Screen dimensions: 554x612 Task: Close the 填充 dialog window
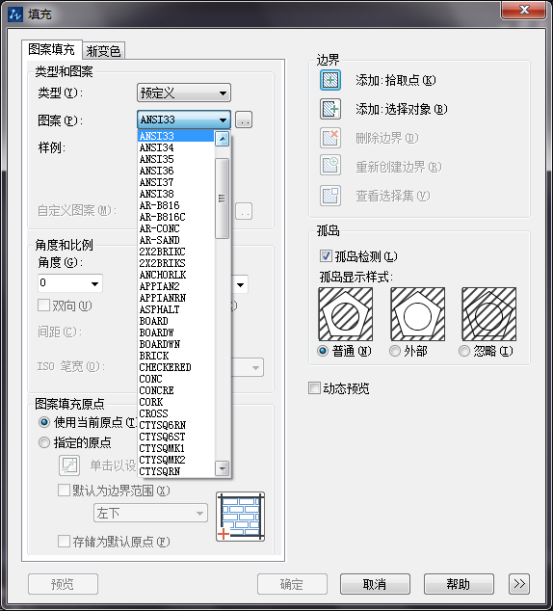(x=524, y=9)
